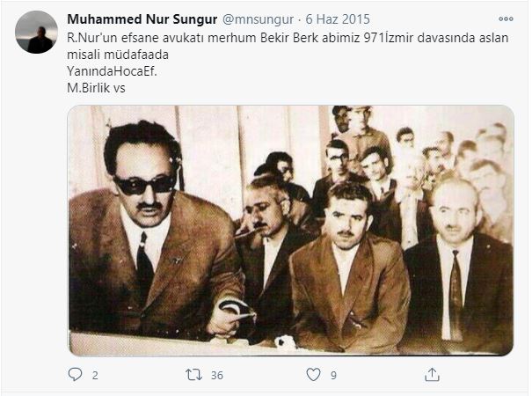
Task: Retweet using the retweet arrows icon
Action: pos(193,375)
